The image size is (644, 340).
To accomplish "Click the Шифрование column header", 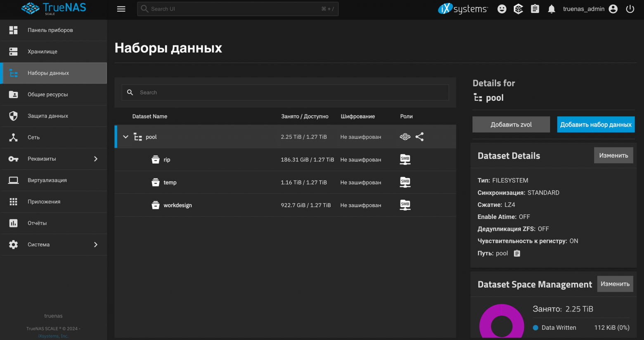I will tap(358, 116).
